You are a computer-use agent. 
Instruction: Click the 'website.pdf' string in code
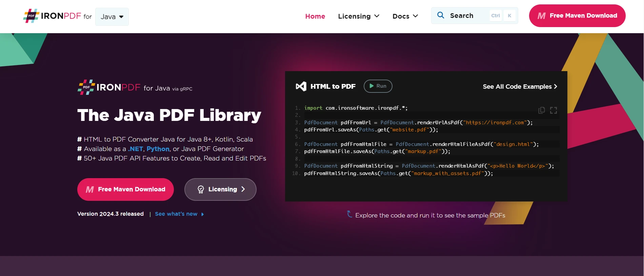[x=409, y=130]
